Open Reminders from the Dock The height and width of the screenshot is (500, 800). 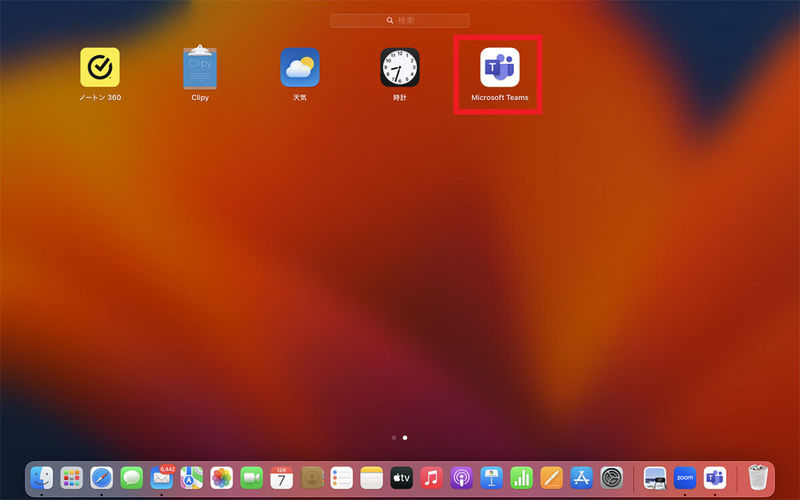(x=341, y=478)
